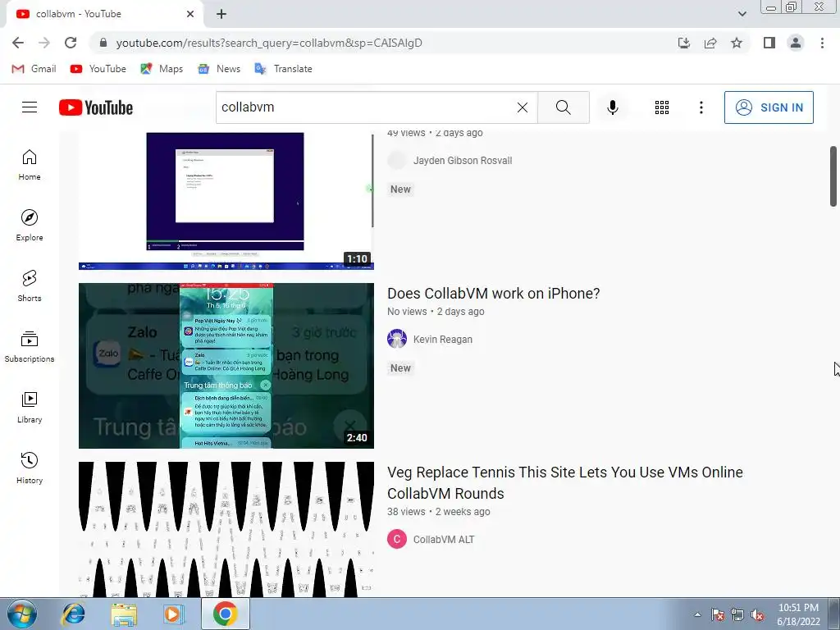Open Library in the sidebar
Image resolution: width=840 pixels, height=630 pixels.
[x=30, y=408]
